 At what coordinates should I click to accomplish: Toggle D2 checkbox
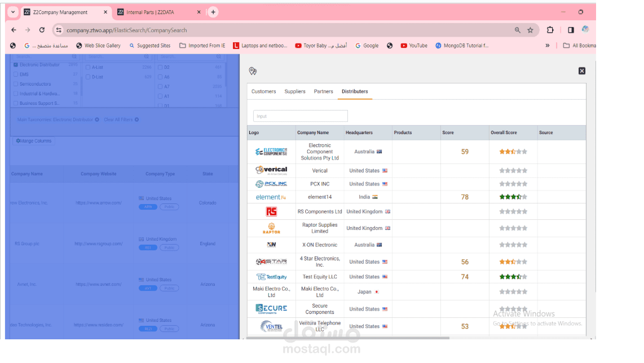pos(160,67)
